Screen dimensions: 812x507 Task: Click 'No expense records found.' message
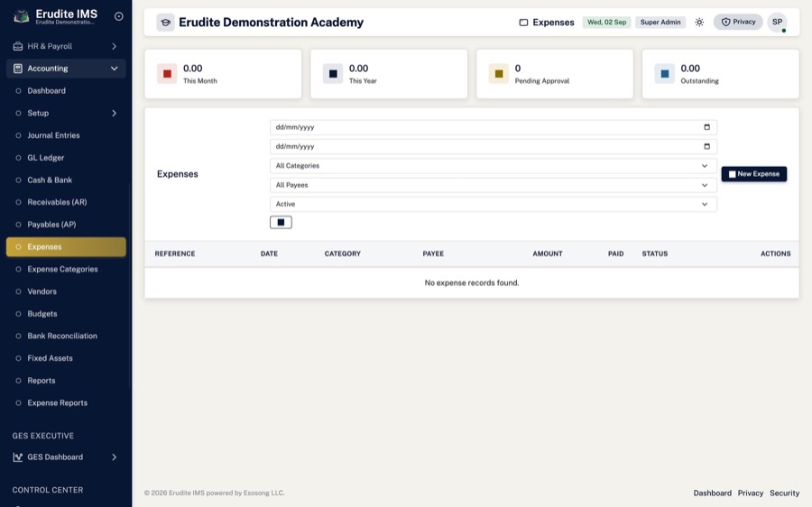click(472, 282)
